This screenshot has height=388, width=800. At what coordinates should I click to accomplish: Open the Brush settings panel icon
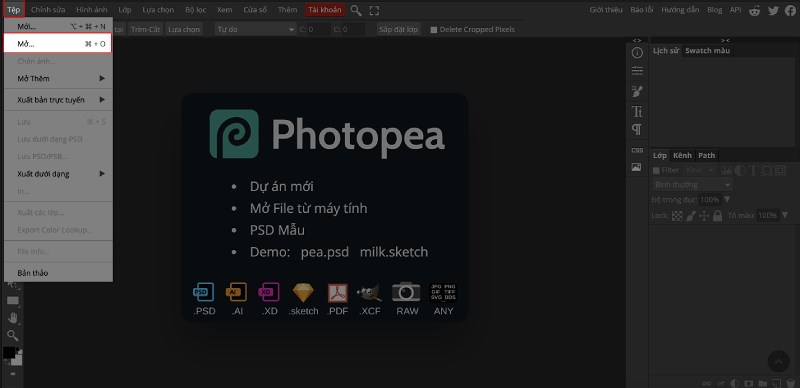tap(637, 91)
